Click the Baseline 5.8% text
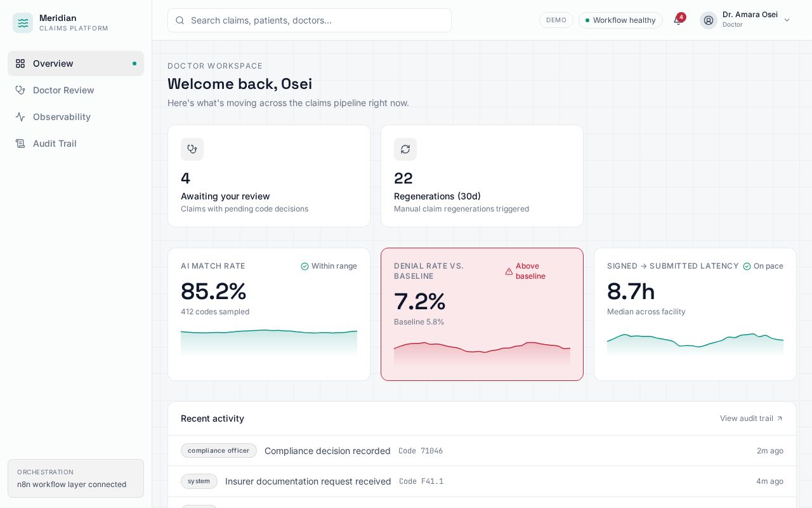 (x=419, y=322)
